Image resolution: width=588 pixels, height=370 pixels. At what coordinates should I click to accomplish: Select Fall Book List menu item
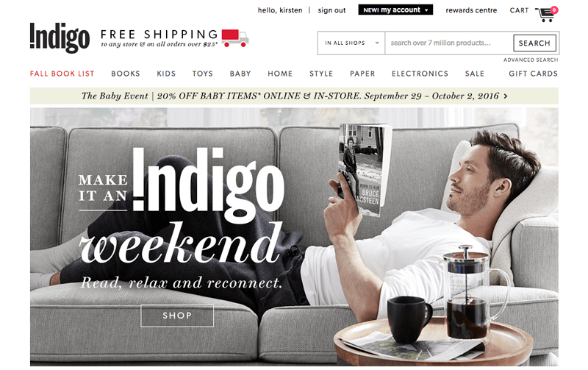(x=62, y=74)
